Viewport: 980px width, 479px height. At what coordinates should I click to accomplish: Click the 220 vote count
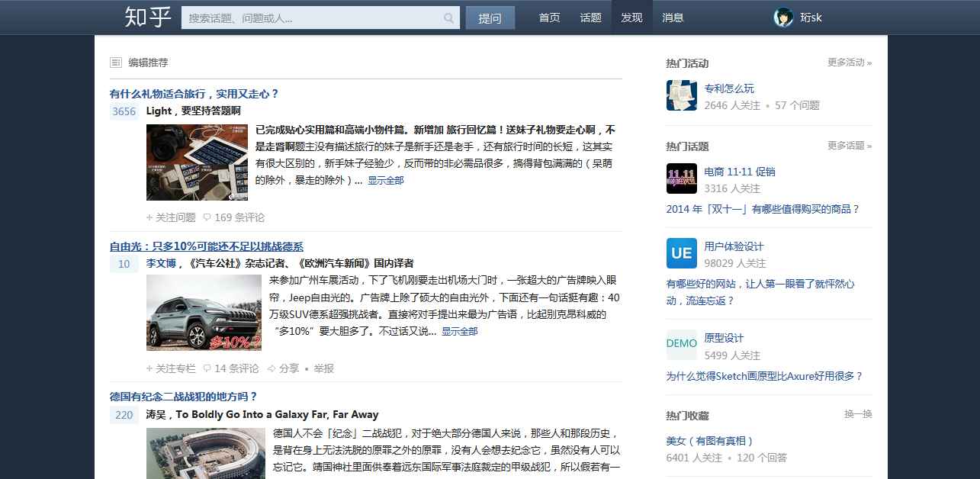(x=124, y=415)
